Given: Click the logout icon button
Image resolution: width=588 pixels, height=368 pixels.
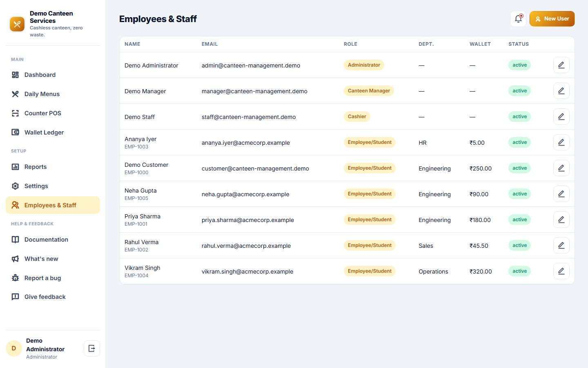Looking at the screenshot, I should click(92, 348).
